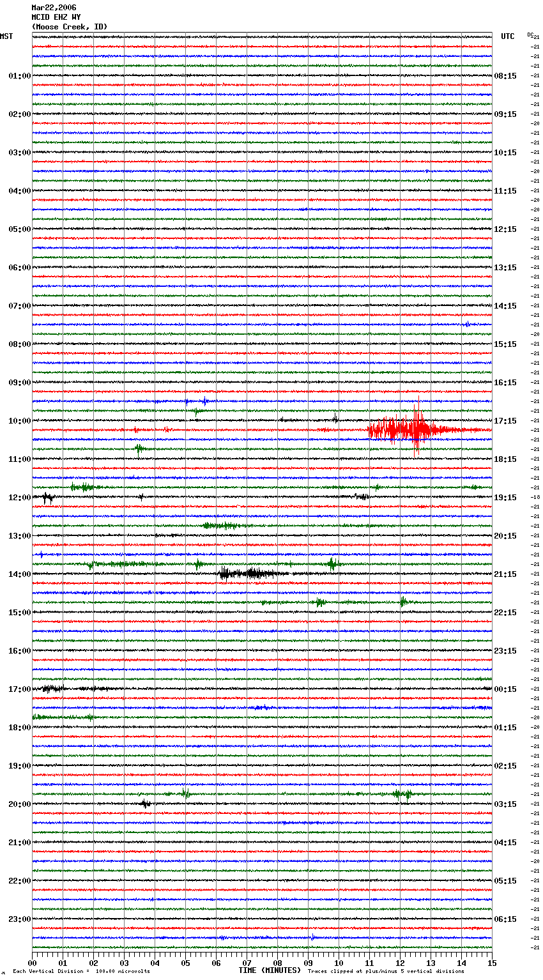
Task: Click the 06:00 MST time label
Action: tap(20, 268)
